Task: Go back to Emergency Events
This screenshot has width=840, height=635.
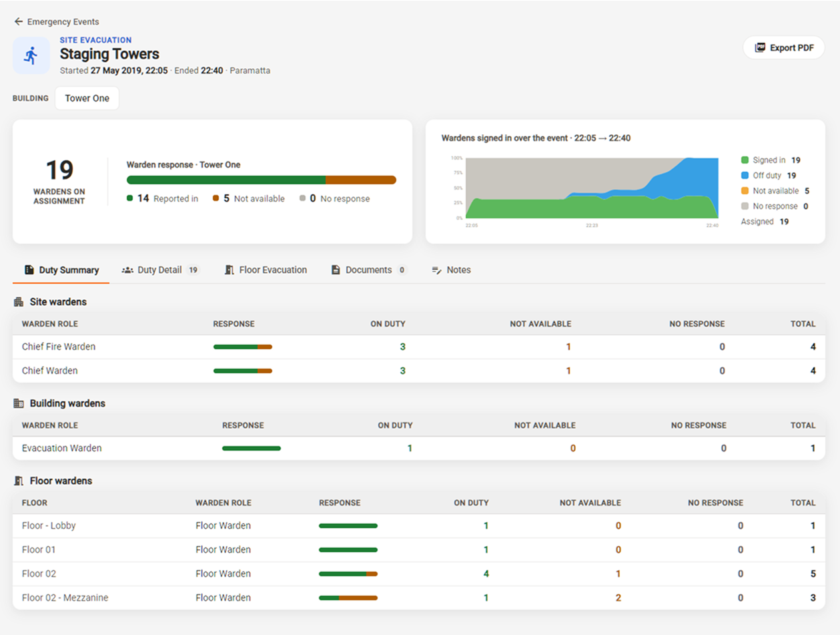Action: coord(57,22)
